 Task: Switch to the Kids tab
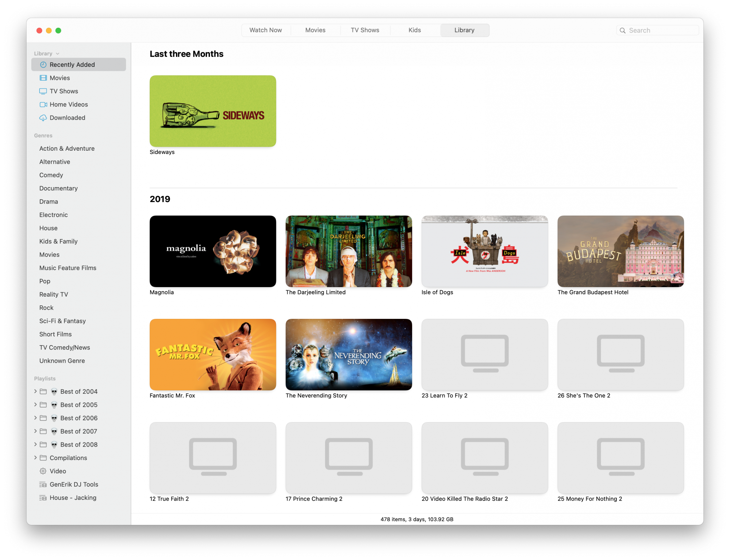414,30
